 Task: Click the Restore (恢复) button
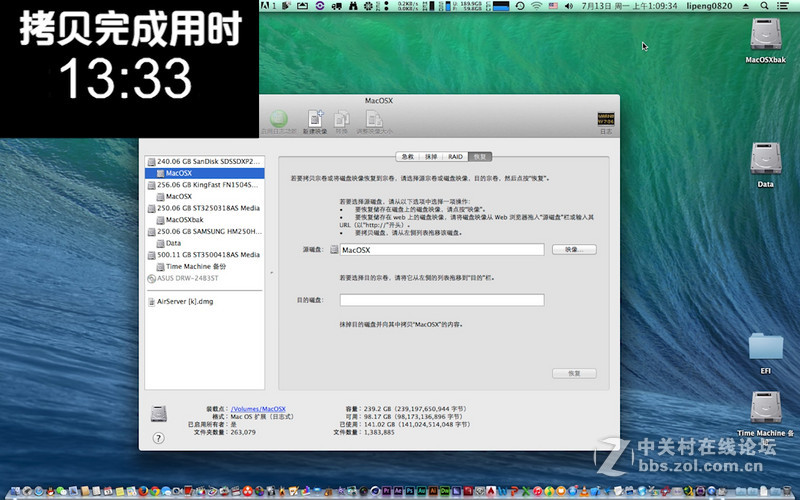pyautogui.click(x=574, y=373)
